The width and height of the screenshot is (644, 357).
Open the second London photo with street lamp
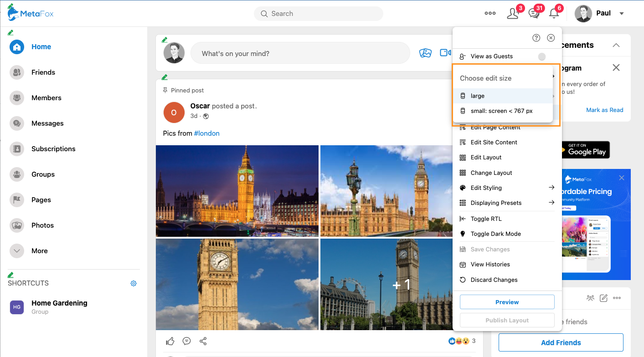click(386, 191)
